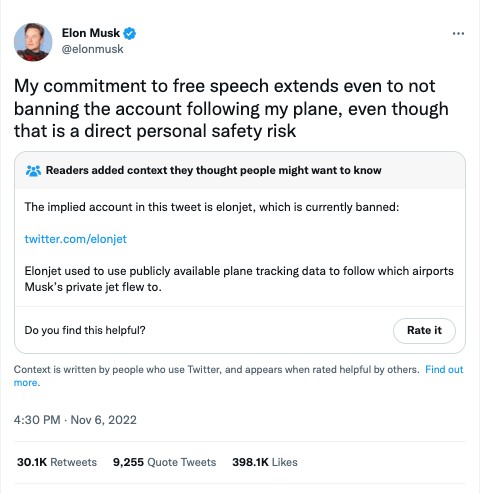Open the 4:30 PM timestamp link
This screenshot has width=484, height=494.
[x=37, y=420]
